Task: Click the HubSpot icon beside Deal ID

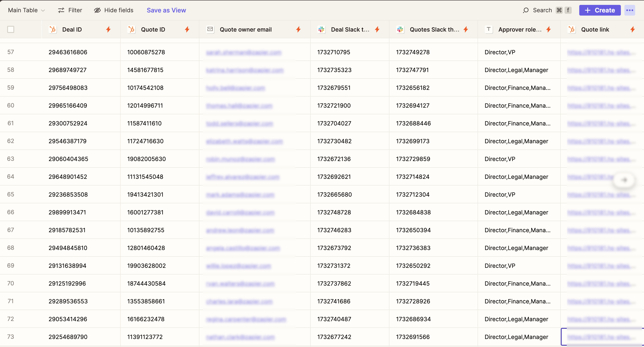Action: 53,30
